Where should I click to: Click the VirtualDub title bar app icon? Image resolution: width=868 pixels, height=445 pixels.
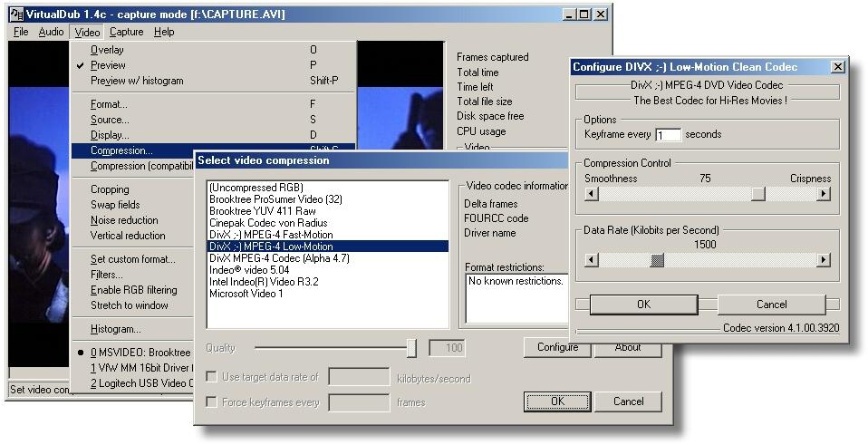tap(14, 15)
